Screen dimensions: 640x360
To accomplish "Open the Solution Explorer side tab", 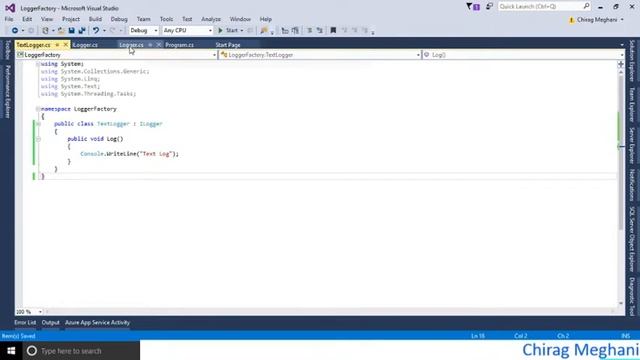I will pos(632,60).
